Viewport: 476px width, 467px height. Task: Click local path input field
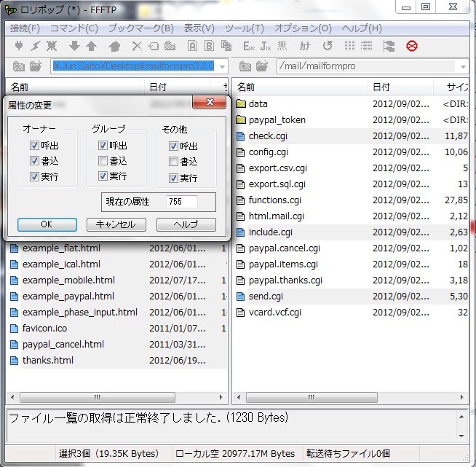click(134, 66)
